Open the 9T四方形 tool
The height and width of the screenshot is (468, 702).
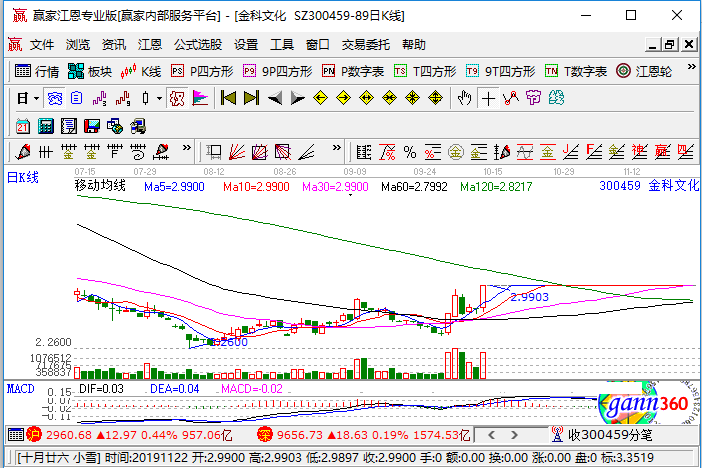[500, 71]
